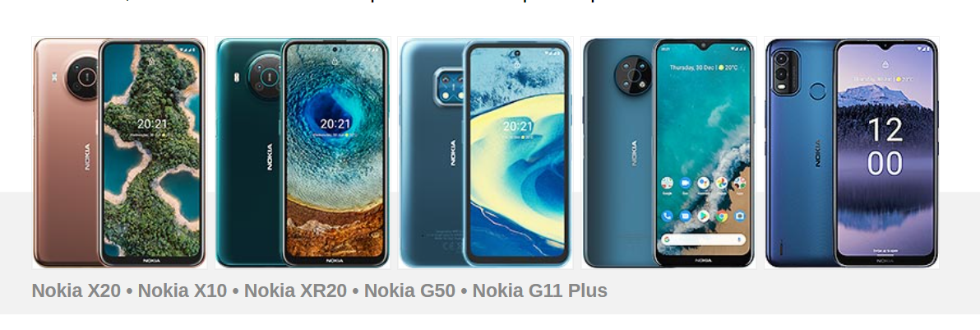Tap the Google Assistant icon on G50 screen
The image size is (980, 330).
703,183
